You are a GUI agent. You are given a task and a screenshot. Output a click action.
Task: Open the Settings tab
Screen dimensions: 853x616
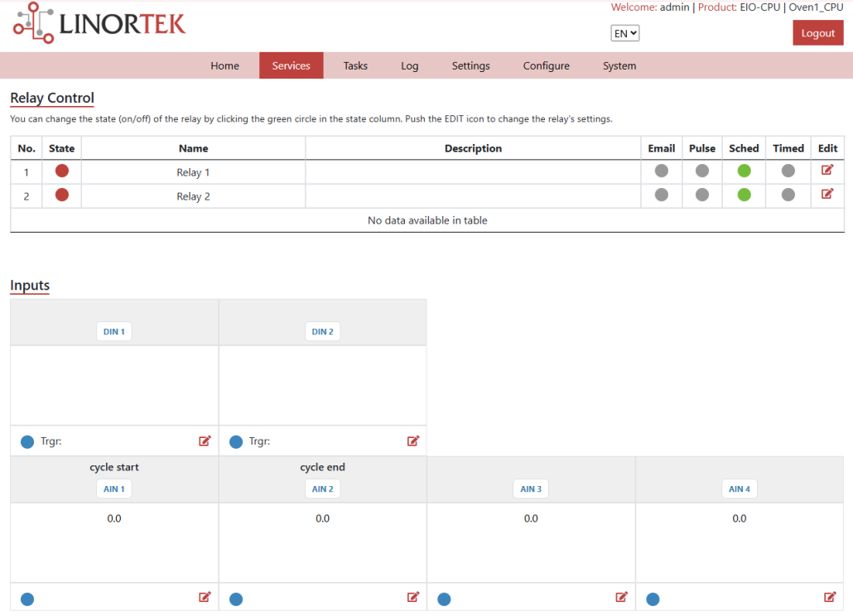click(x=470, y=65)
